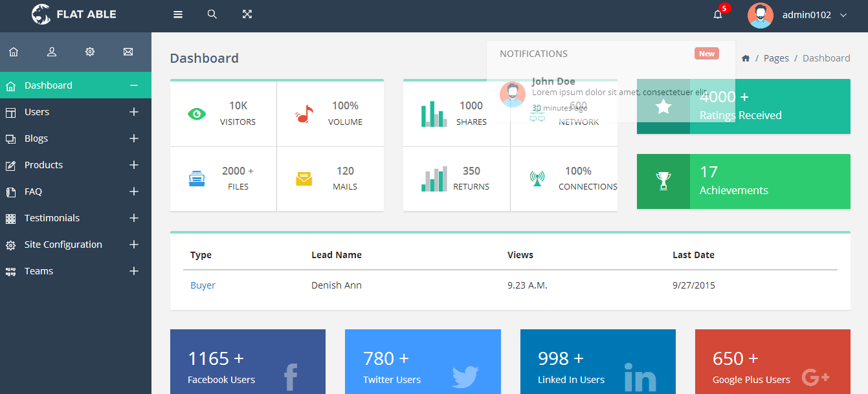
Task: Click the user profile icon in sidebar shortcuts
Action: [x=52, y=52]
